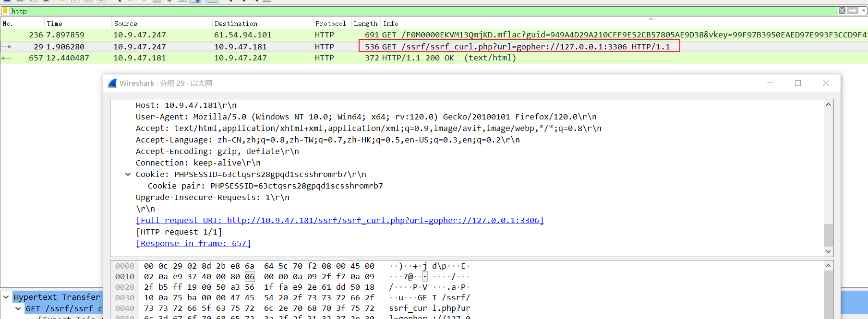This screenshot has width=868, height=319.
Task: Click the detail pane scrollbar up arrow
Action: (x=828, y=105)
